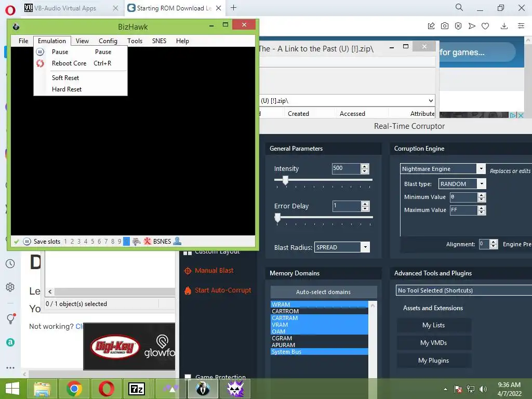Decrease the Error Delay stepper

coord(365,208)
